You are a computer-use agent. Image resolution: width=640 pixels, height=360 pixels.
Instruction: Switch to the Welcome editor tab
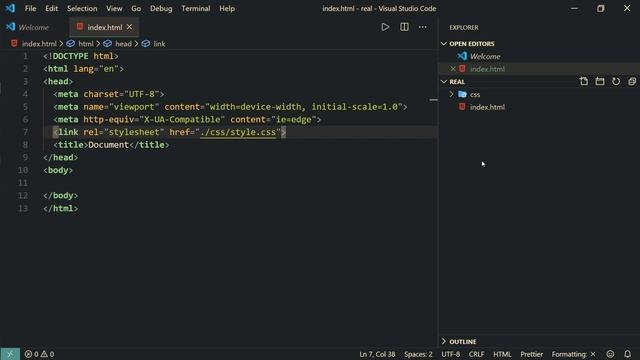pyautogui.click(x=33, y=27)
